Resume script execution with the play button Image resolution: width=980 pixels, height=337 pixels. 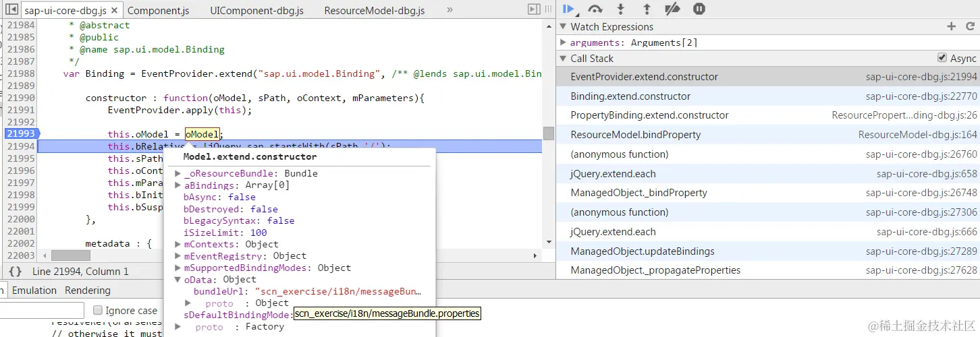pos(568,9)
